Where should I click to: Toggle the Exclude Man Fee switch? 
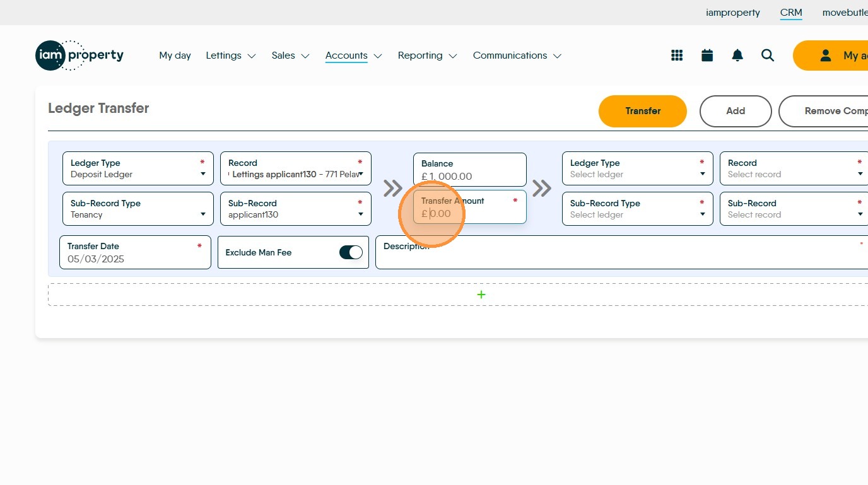[x=351, y=252]
